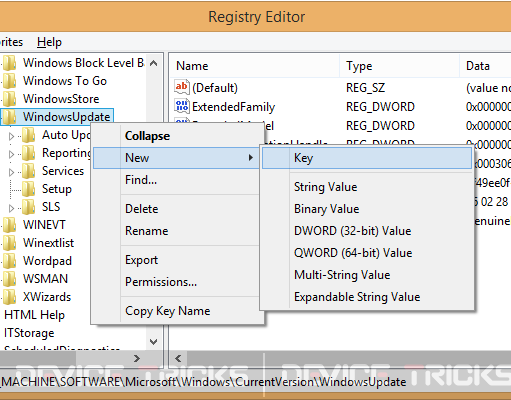Click the Setup folder icon

29,189
